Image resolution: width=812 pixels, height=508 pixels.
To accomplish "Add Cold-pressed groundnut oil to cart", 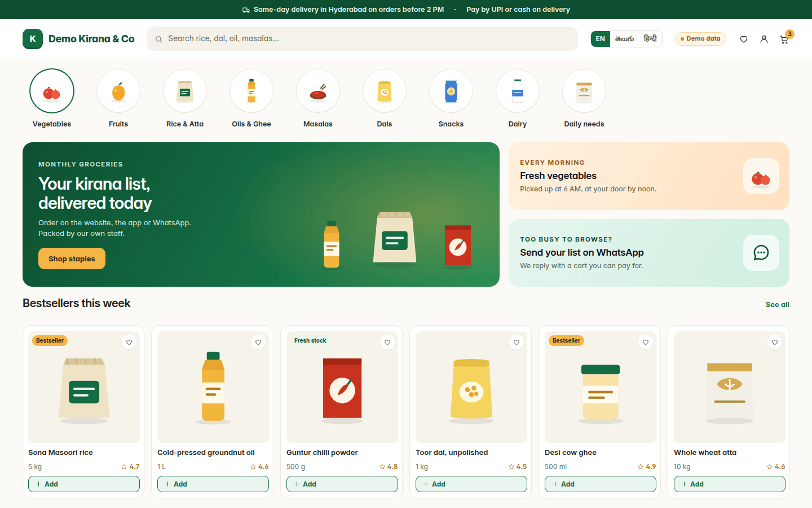I will tap(213, 484).
